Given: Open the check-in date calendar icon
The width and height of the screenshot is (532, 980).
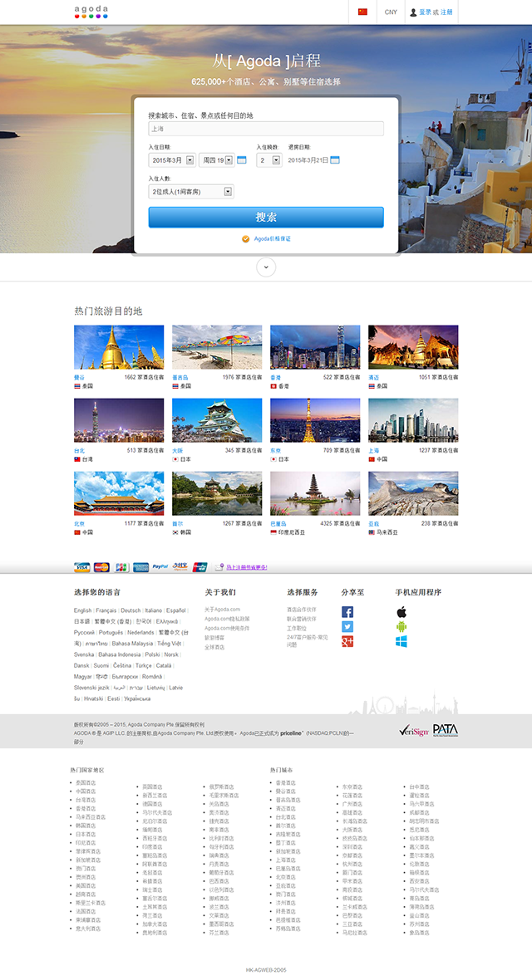Looking at the screenshot, I should 242,159.
